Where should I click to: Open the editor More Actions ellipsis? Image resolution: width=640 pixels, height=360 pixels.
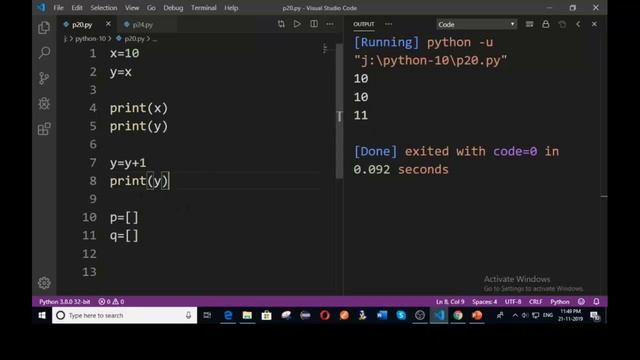pos(330,24)
